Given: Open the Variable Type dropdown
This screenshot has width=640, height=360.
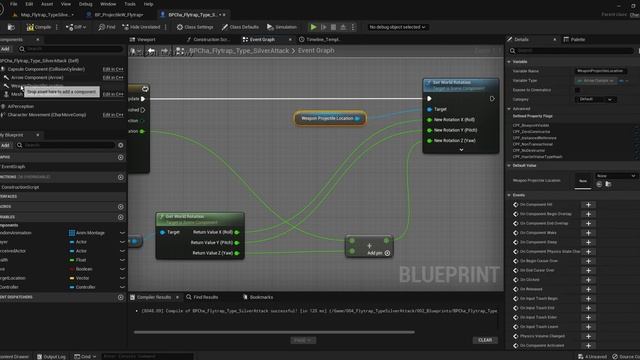Looking at the screenshot, I should pos(596,81).
